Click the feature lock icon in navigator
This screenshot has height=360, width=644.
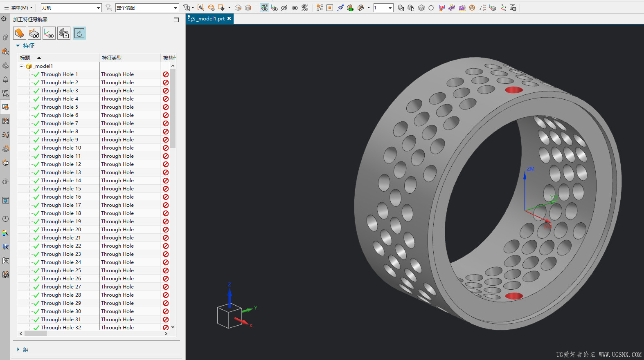coord(64,33)
